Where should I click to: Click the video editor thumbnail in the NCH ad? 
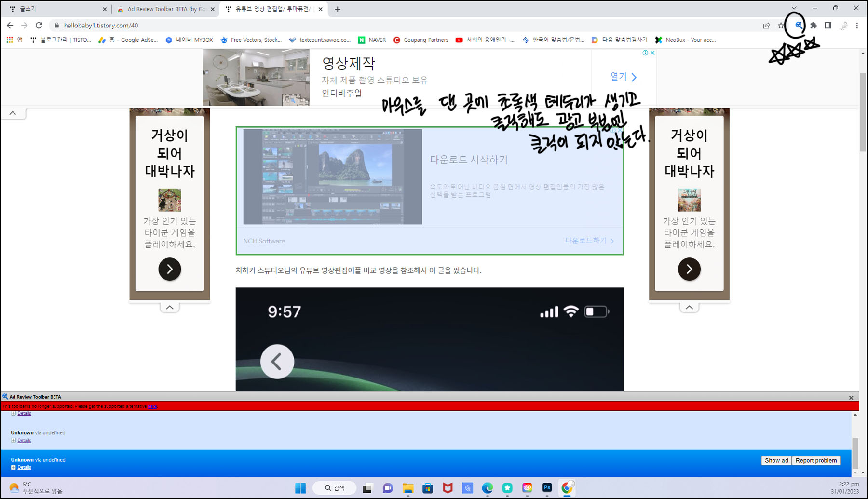(x=333, y=176)
